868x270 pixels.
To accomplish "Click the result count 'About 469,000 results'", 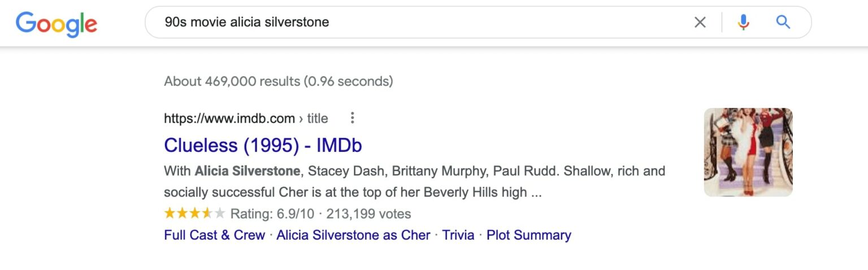I will coord(232,81).
